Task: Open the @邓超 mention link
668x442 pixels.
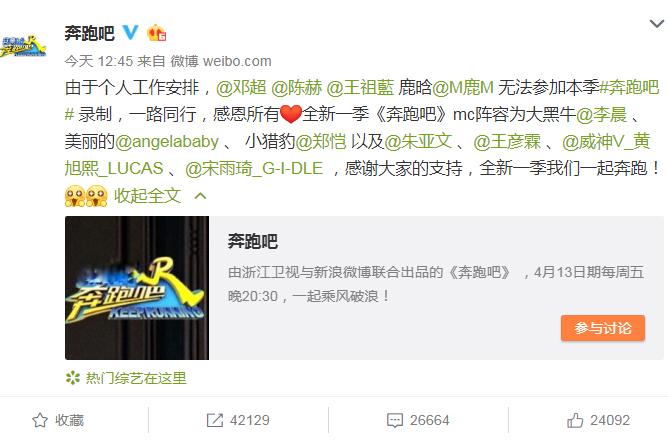Action: (x=241, y=88)
